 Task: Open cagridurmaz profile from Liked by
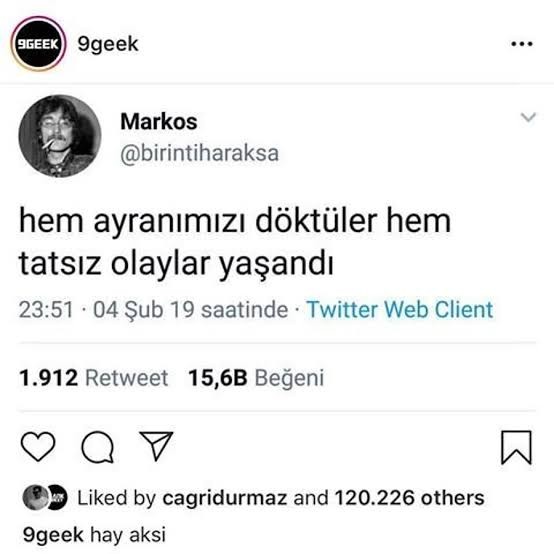[x=224, y=498]
